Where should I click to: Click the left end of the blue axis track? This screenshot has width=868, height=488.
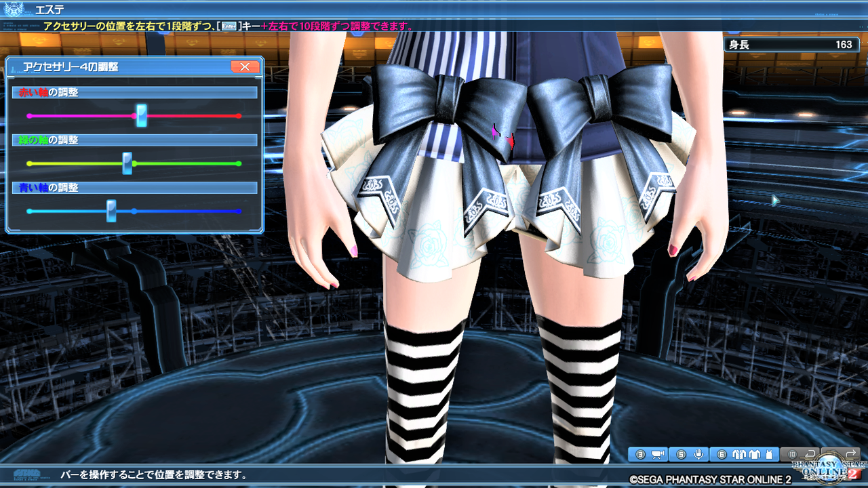(29, 211)
